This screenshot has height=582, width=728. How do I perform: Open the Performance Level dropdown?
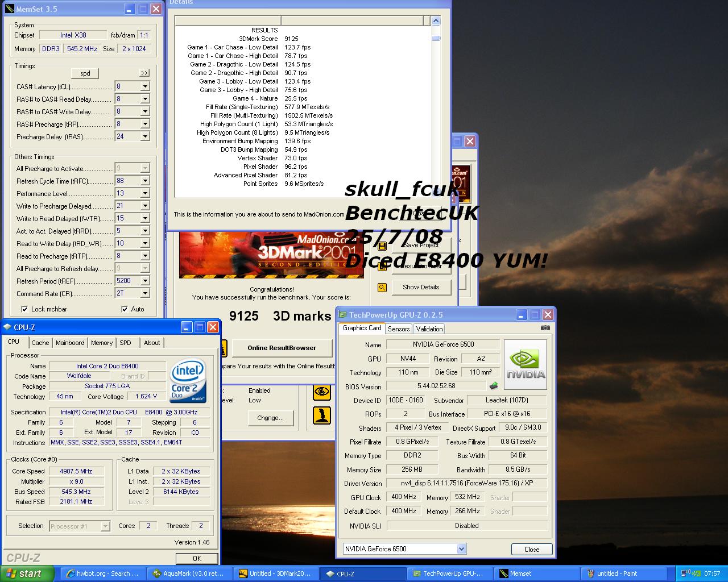[145, 193]
